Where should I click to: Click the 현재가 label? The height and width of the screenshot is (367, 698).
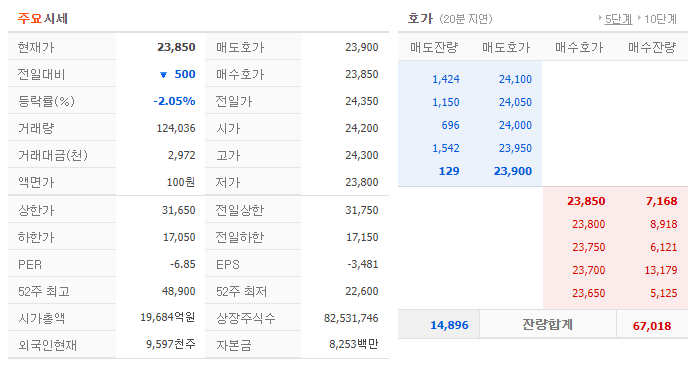(x=36, y=47)
